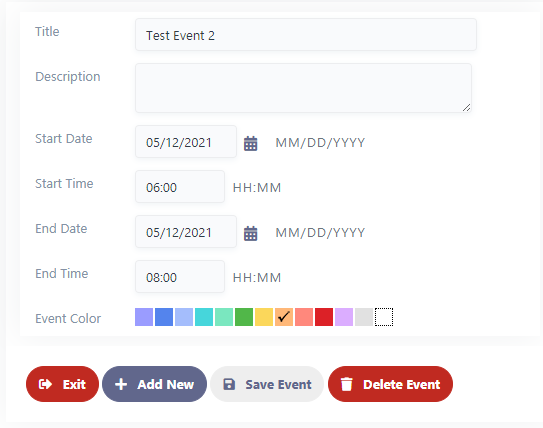The width and height of the screenshot is (543, 428).
Task: Click inside the Description text area
Action: [303, 88]
